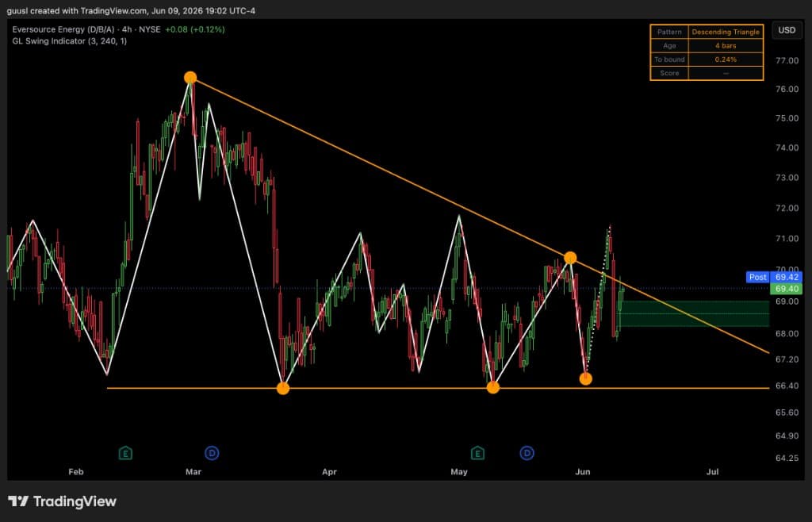This screenshot has height=522, width=812.
Task: Click the 69.42 post-market price tag
Action: pos(786,277)
